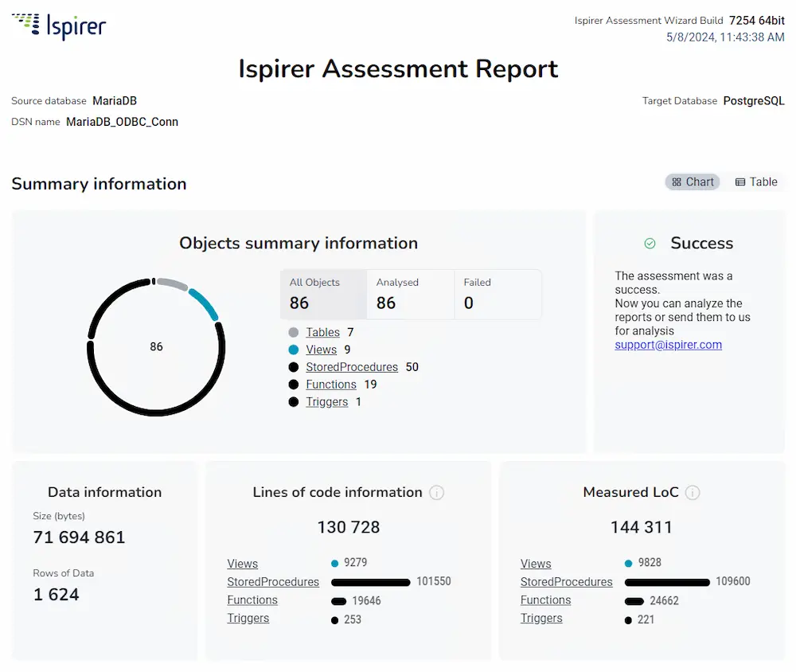This screenshot has height=672, width=796.
Task: Click the Ispirer Assessment Report title
Action: tap(398, 69)
